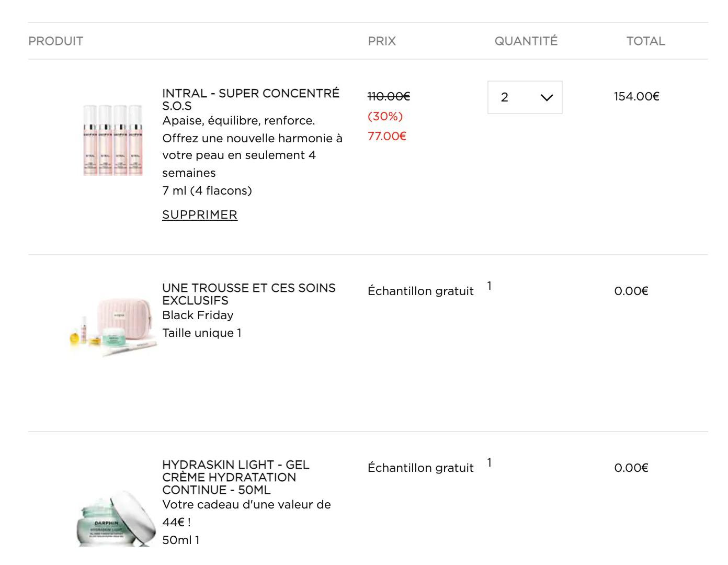Click the QUANTITÉ column header
Screen dimensions: 728x565
coord(526,41)
